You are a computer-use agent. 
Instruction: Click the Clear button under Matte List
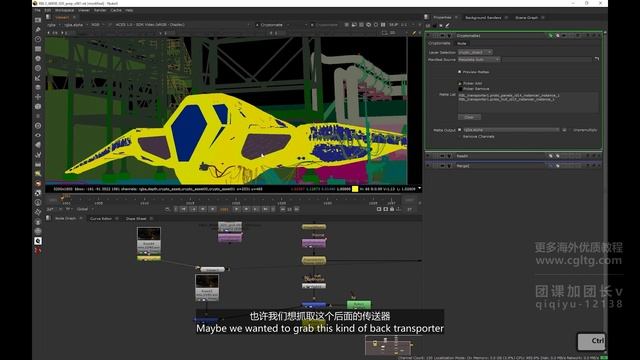pyautogui.click(x=469, y=117)
